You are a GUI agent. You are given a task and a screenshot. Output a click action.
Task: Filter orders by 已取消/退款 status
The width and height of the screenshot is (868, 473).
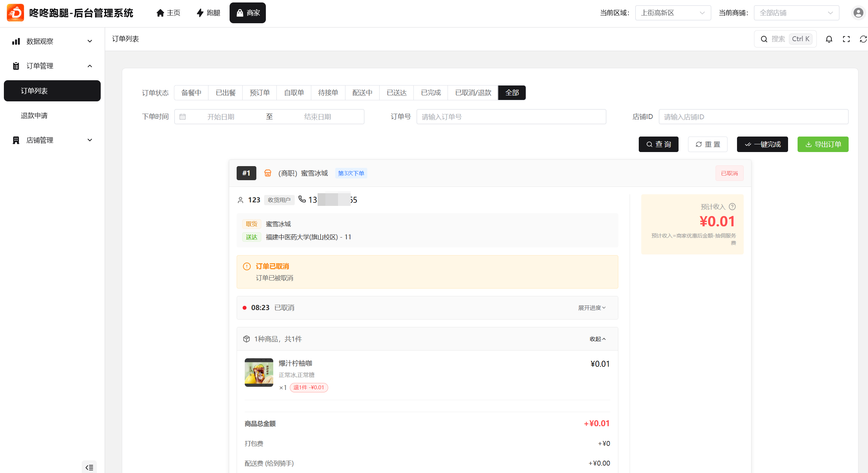(x=473, y=93)
